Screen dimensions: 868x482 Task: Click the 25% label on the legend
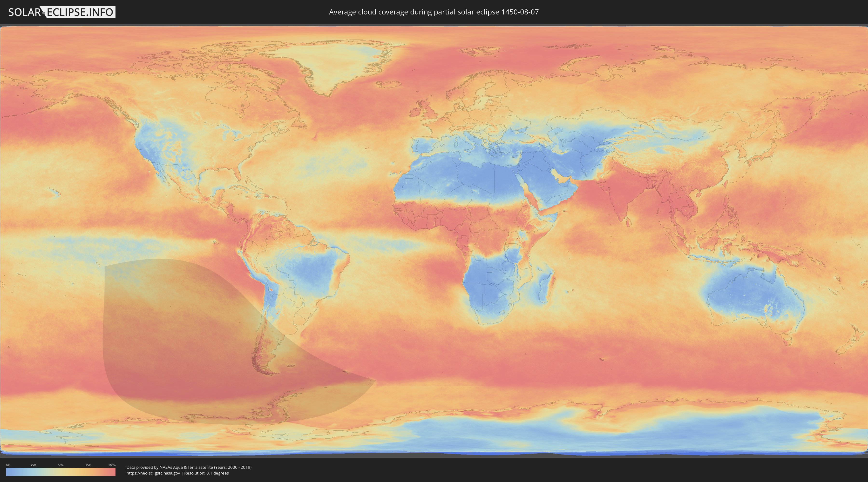tap(33, 465)
